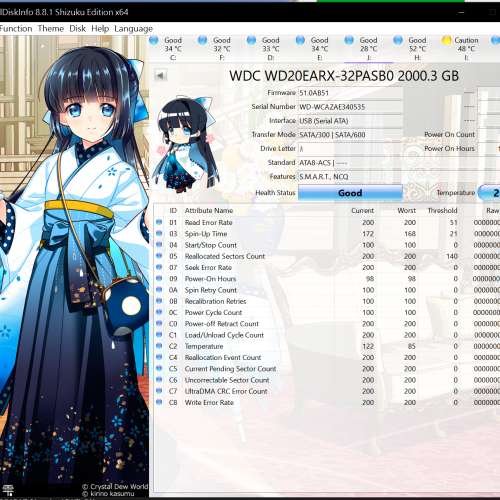500x500 pixels.
Task: Select the Power-On Hours attribute name
Action: pyautogui.click(x=210, y=279)
